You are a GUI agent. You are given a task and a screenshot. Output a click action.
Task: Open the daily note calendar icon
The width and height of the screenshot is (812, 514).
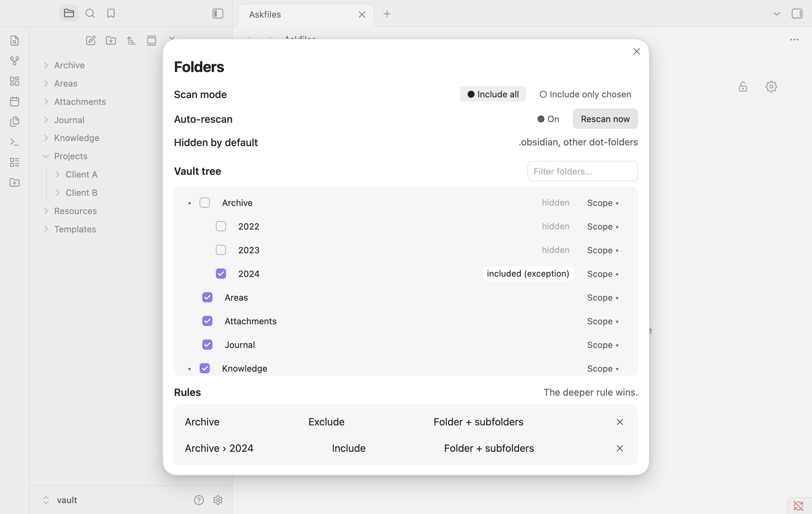tap(15, 101)
